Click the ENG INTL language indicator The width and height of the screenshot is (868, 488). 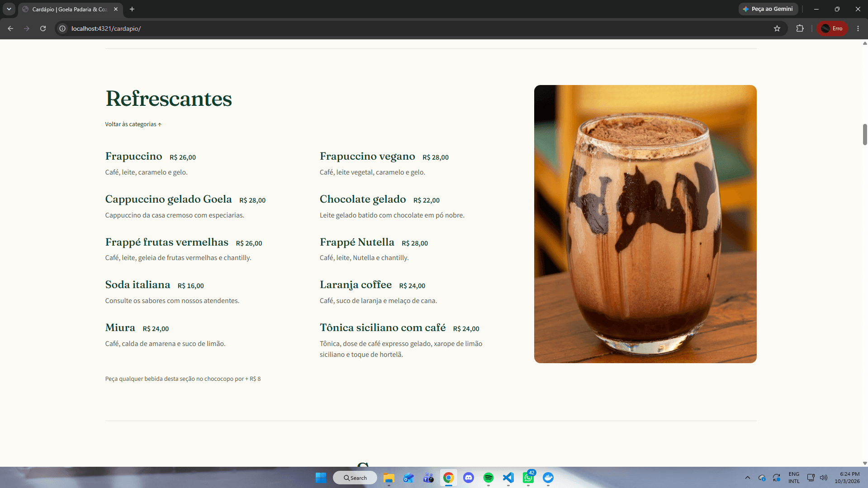pyautogui.click(x=794, y=478)
